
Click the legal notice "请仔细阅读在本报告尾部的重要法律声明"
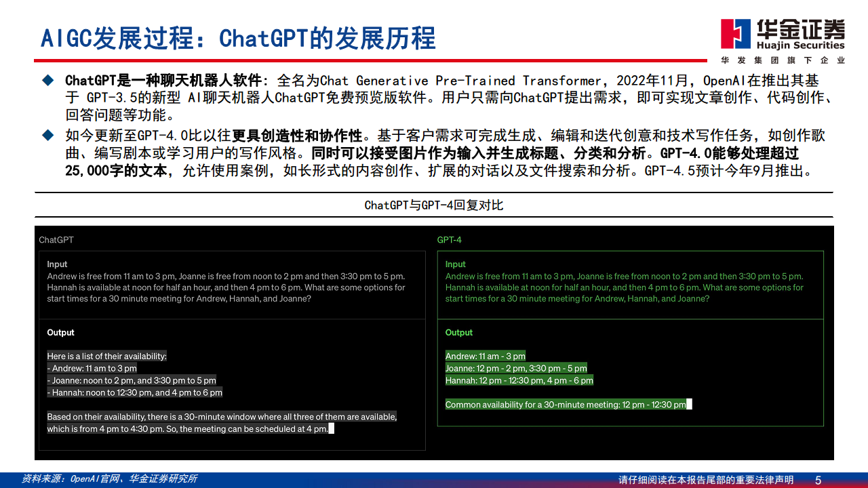click(706, 480)
